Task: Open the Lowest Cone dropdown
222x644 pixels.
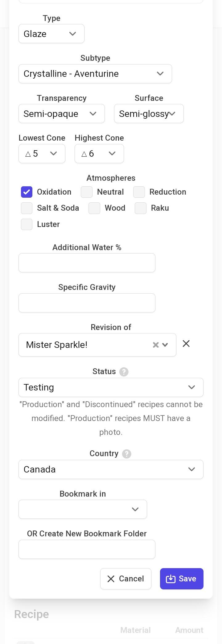Action: click(42, 154)
